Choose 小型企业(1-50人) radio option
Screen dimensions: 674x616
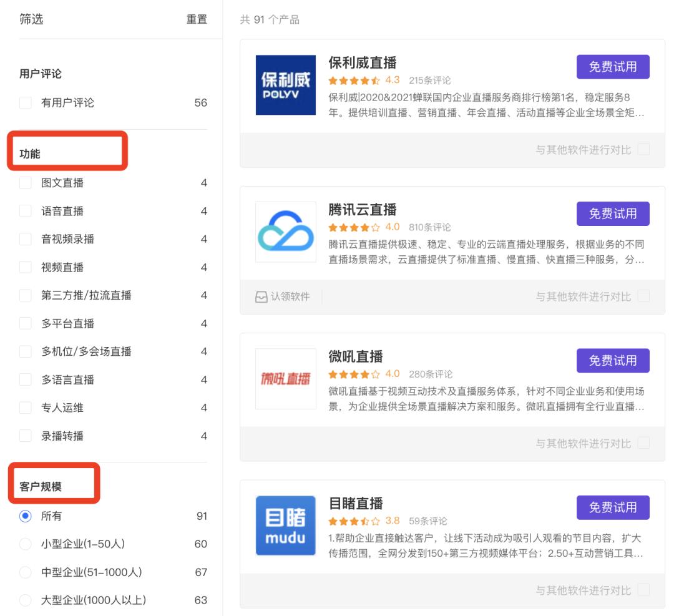coord(26,544)
